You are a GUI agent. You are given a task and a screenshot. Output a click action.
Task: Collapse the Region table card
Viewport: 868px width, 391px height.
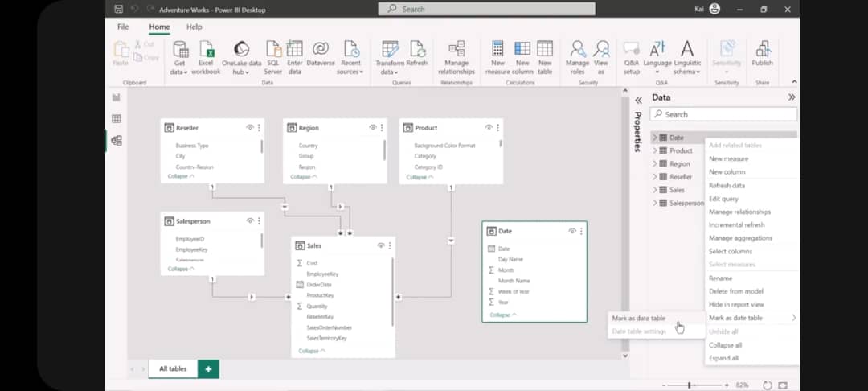click(x=304, y=177)
